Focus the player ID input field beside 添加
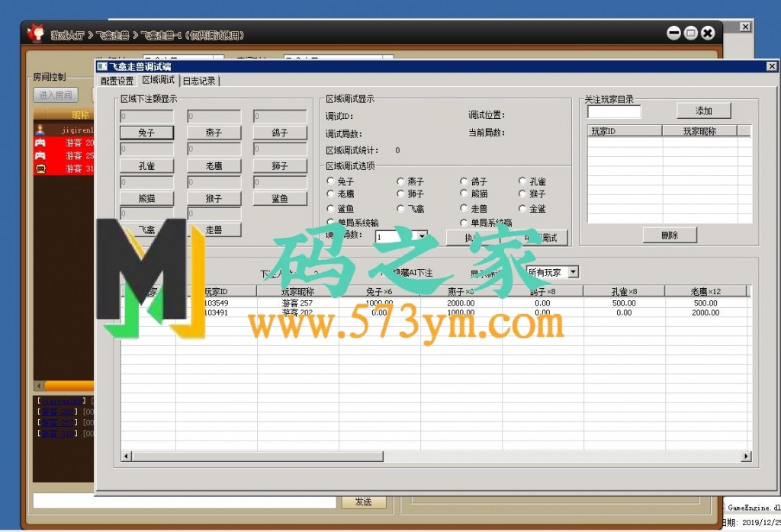This screenshot has width=781, height=532. click(614, 111)
